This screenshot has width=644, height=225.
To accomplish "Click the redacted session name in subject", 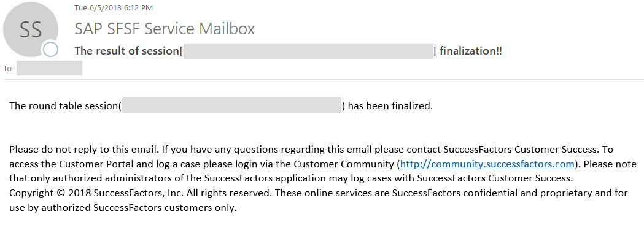I will 308,51.
